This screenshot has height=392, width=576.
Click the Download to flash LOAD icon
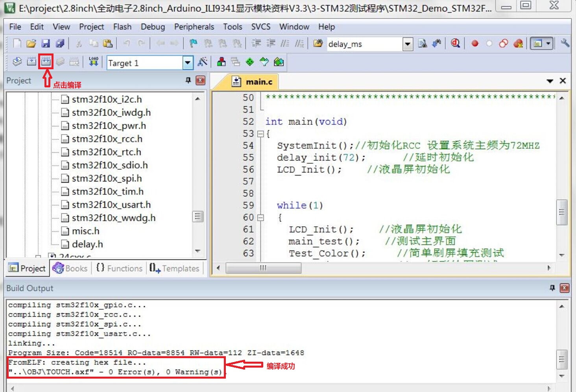(x=94, y=62)
